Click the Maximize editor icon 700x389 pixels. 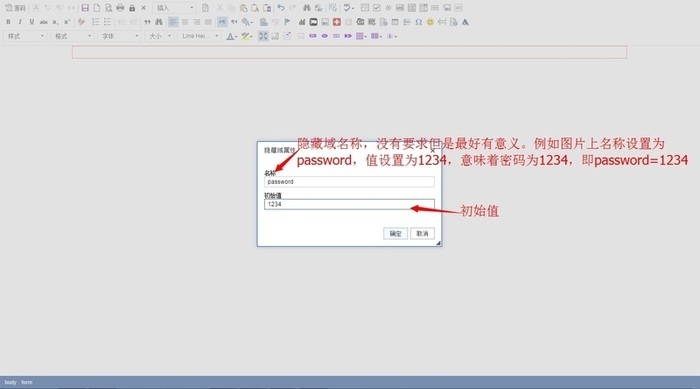[263, 36]
